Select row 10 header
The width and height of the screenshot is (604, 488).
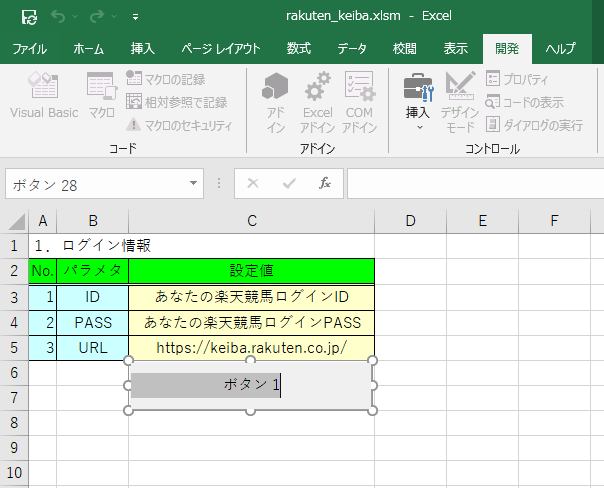coord(14,473)
